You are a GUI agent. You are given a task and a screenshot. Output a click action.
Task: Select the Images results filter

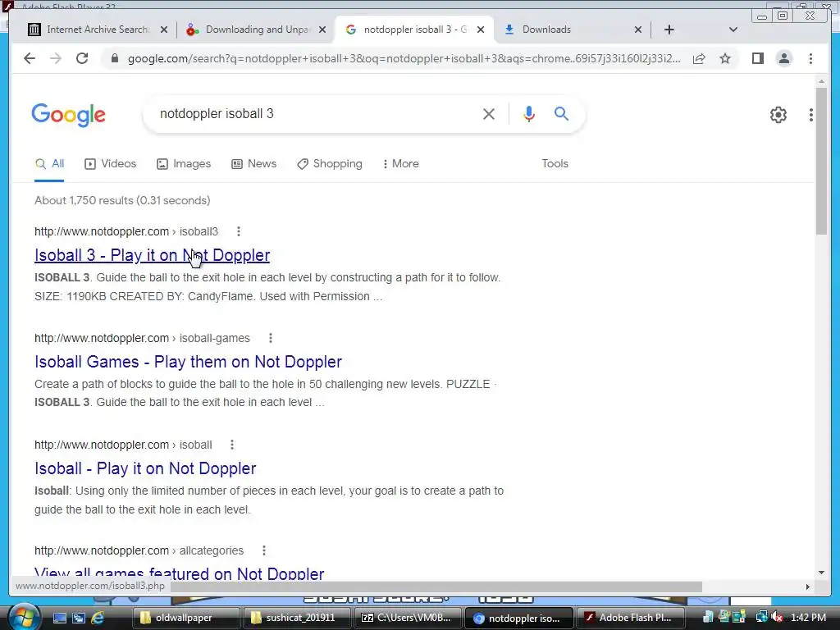[184, 164]
